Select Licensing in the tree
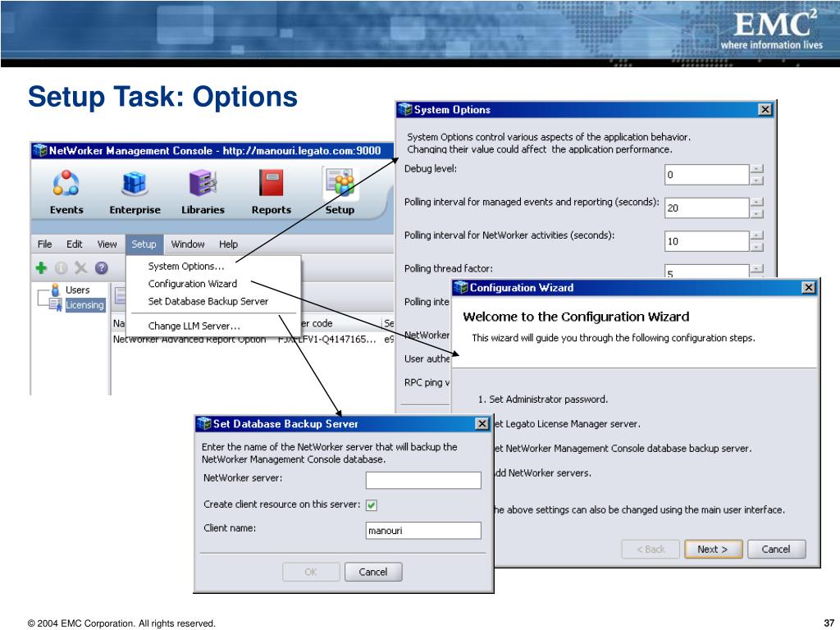Image resolution: width=840 pixels, height=630 pixels. 84,305
